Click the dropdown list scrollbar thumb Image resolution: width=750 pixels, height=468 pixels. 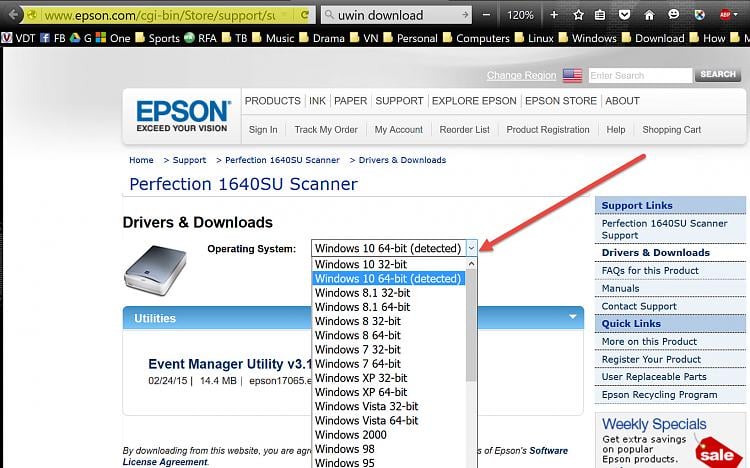tap(471, 325)
